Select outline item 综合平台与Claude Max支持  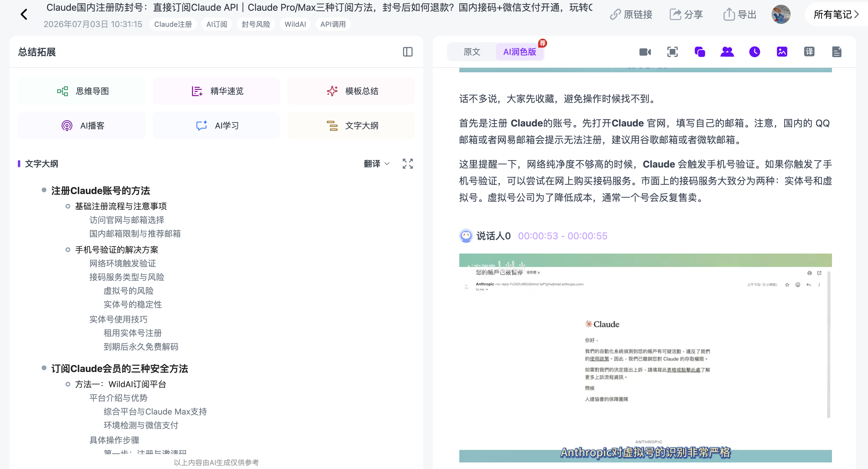(x=155, y=412)
